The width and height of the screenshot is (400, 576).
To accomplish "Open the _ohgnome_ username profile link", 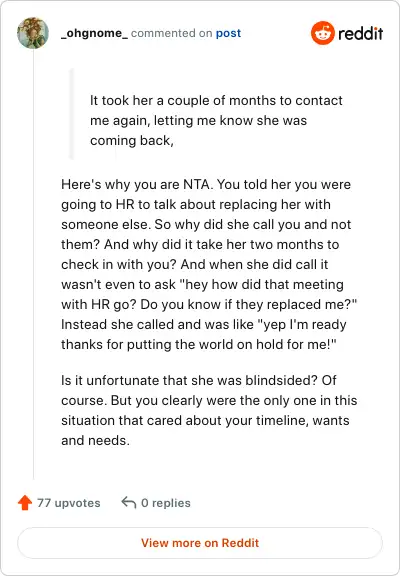I will pyautogui.click(x=94, y=33).
